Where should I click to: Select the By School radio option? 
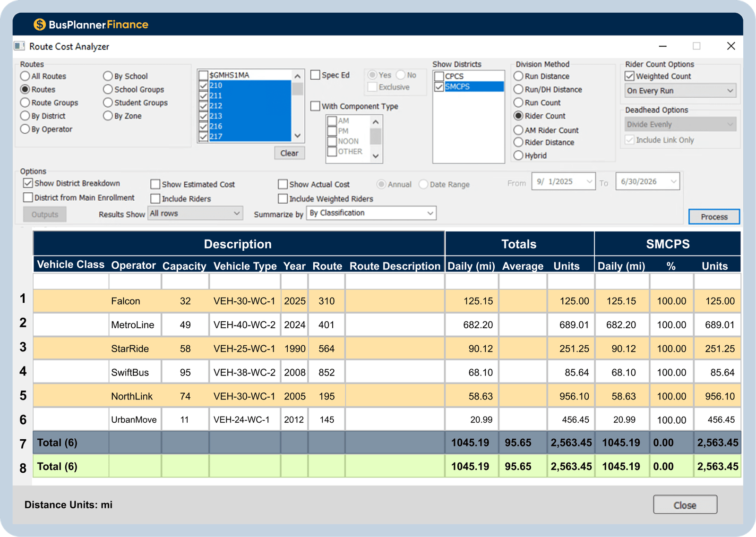tap(108, 76)
